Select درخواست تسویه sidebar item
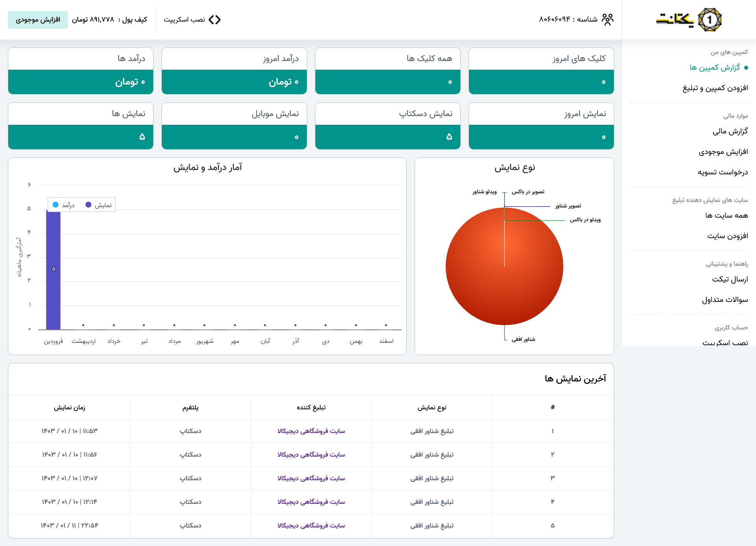This screenshot has width=756, height=546. pyautogui.click(x=723, y=172)
